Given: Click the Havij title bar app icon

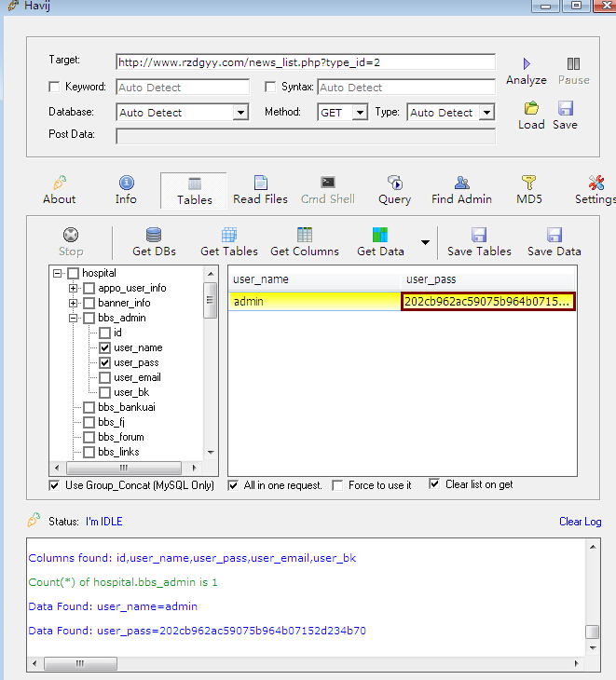Looking at the screenshot, I should click(x=13, y=6).
